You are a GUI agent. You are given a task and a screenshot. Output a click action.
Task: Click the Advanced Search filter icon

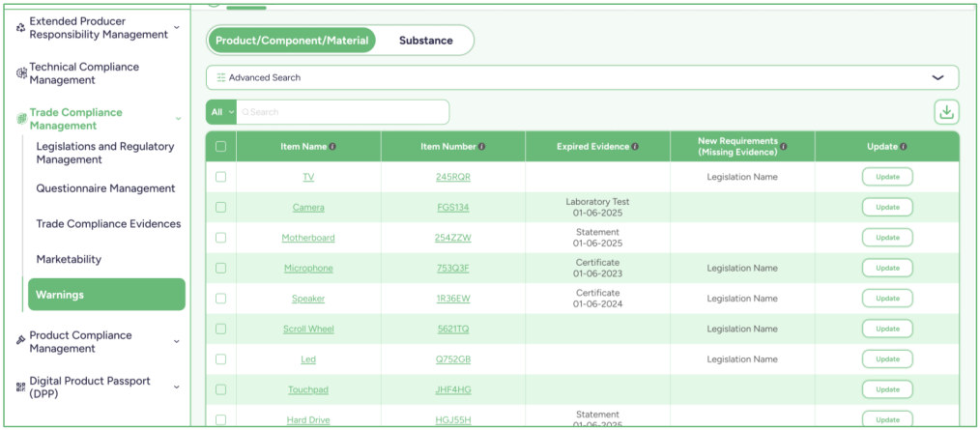221,77
